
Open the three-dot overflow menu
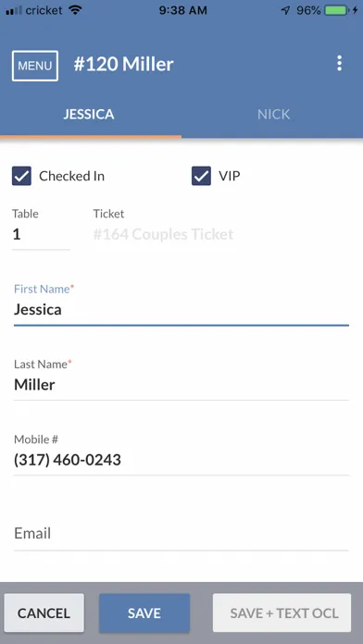click(339, 64)
